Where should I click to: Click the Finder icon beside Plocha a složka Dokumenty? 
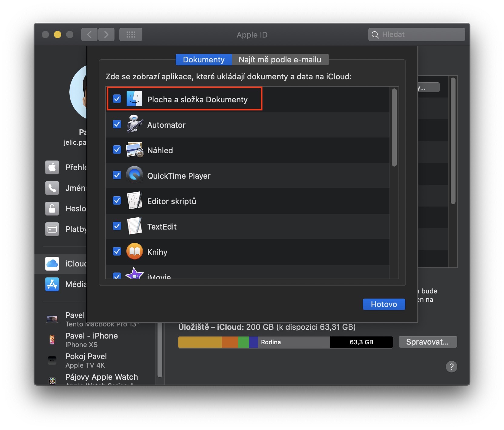click(x=134, y=99)
